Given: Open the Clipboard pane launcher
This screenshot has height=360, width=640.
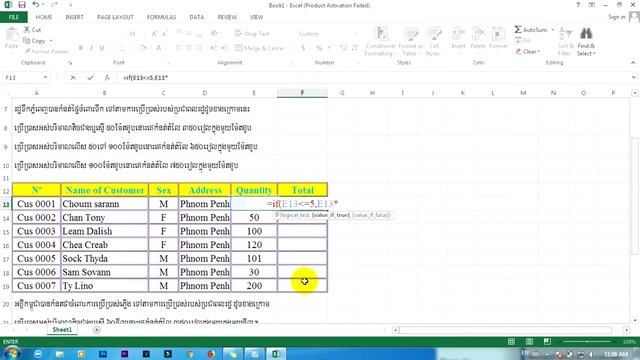Looking at the screenshot, I should pyautogui.click(x=70, y=63).
